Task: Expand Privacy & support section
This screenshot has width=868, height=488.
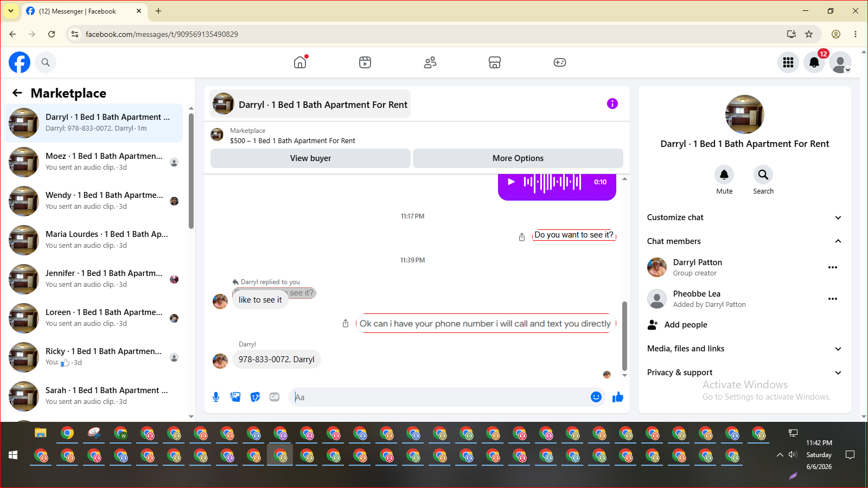Action: click(x=744, y=373)
